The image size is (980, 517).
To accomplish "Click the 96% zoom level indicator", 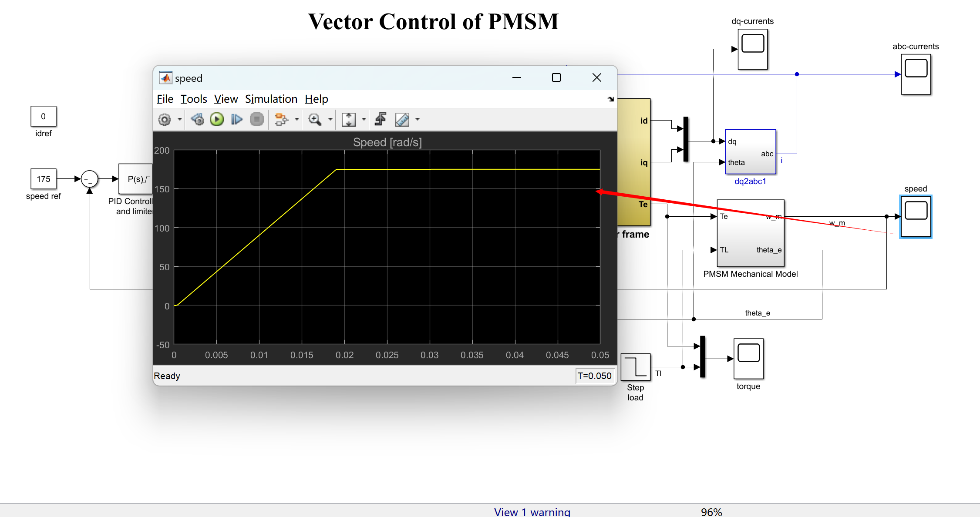I will click(711, 512).
